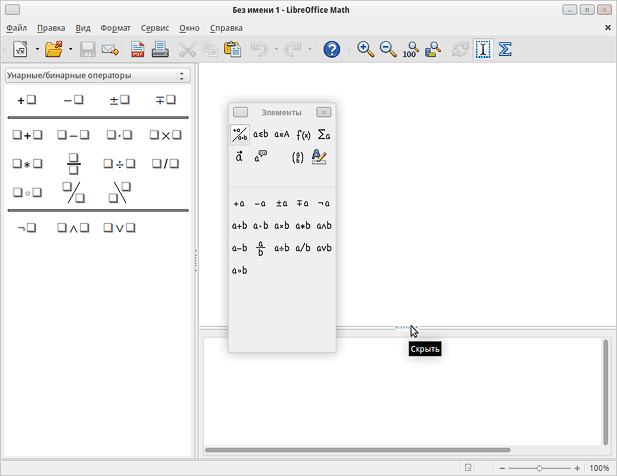The width and height of the screenshot is (617, 476).
Task: Show the entire formula
Action: coord(433,50)
